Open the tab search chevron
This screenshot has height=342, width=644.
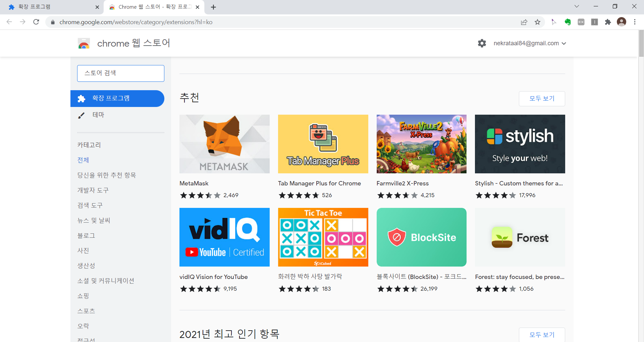[x=577, y=6]
